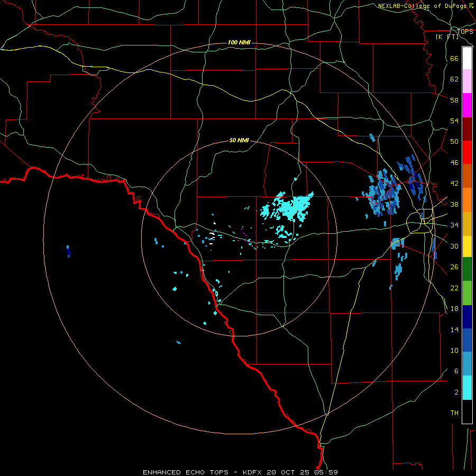This screenshot has height=476, width=476.
Task: Click the "26" legend value
Action: click(x=454, y=267)
